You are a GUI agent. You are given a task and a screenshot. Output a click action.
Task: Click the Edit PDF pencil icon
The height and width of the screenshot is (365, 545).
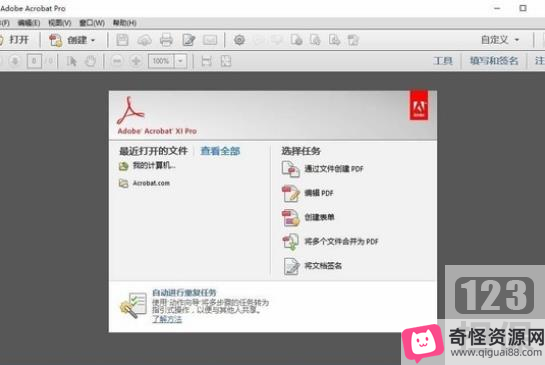[291, 193]
